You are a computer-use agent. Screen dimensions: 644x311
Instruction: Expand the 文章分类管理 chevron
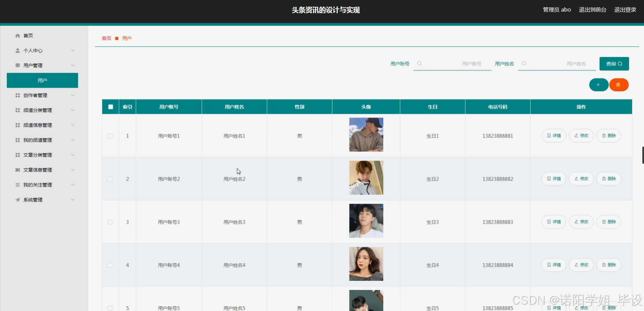(x=72, y=155)
